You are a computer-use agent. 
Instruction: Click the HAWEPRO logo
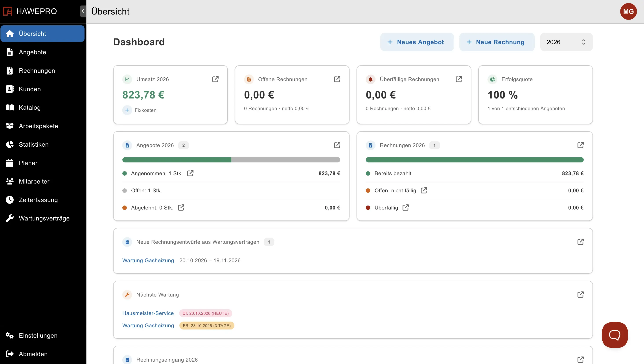click(x=30, y=11)
